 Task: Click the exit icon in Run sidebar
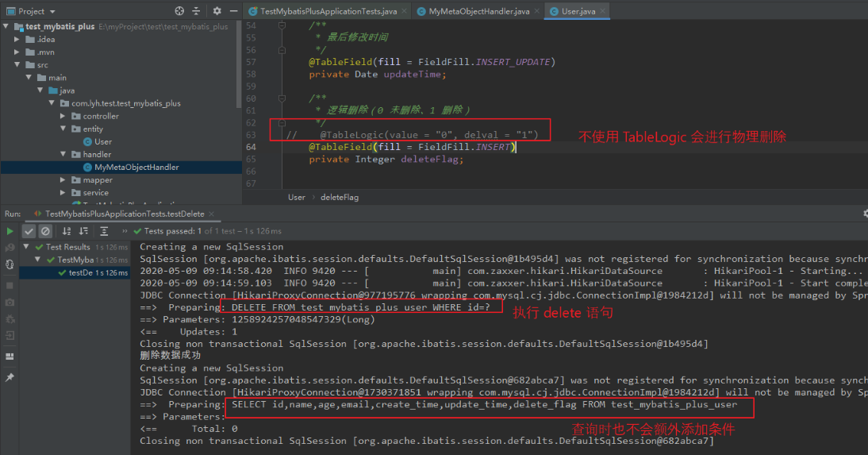10,336
